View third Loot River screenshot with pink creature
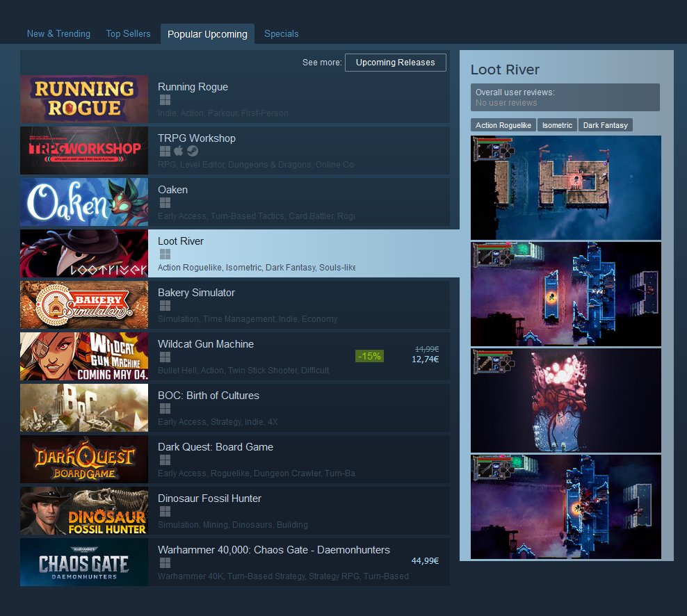The image size is (687, 616). click(565, 400)
